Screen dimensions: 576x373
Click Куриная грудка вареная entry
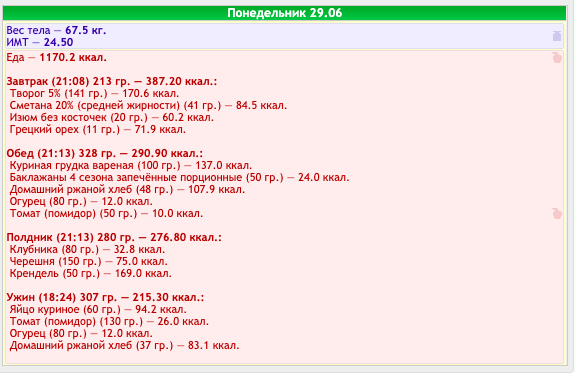point(131,165)
